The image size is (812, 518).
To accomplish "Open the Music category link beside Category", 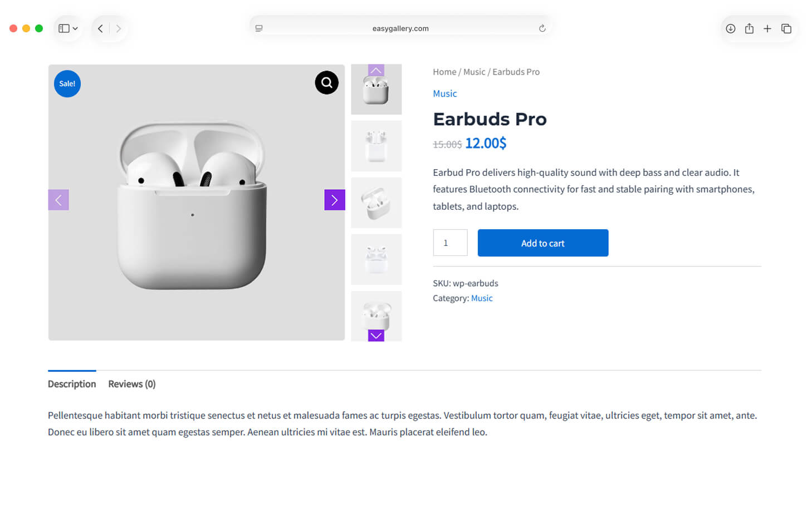I will click(x=482, y=298).
